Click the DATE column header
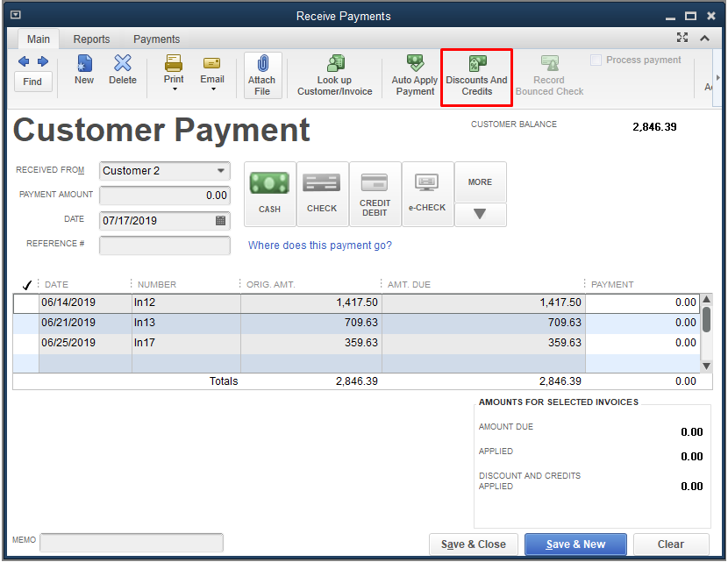 (57, 284)
